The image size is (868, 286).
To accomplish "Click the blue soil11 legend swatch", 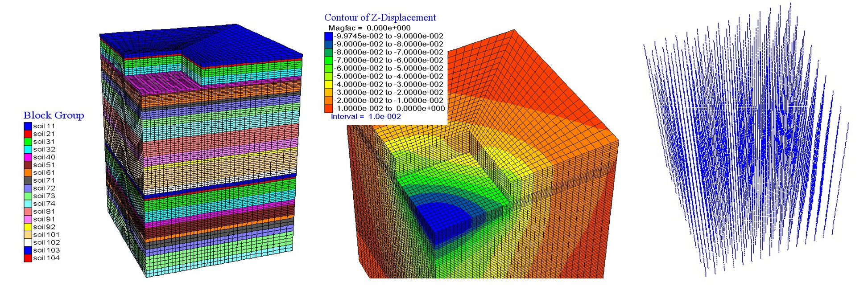I will coord(28,126).
